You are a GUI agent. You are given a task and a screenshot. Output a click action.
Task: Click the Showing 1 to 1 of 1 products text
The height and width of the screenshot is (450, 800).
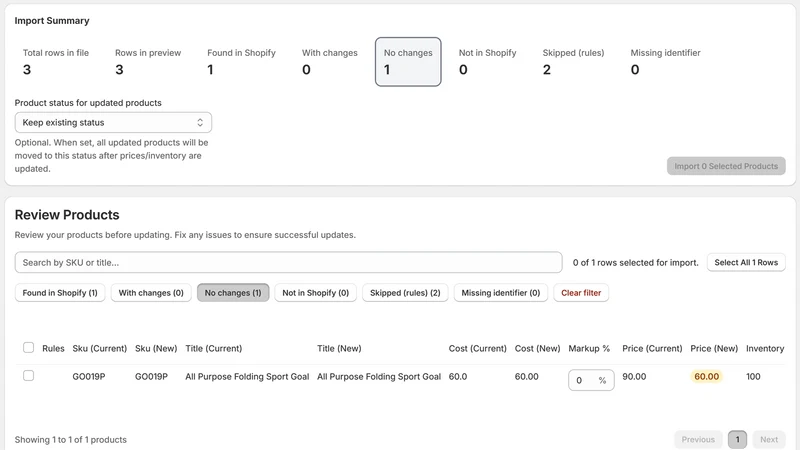(70, 440)
